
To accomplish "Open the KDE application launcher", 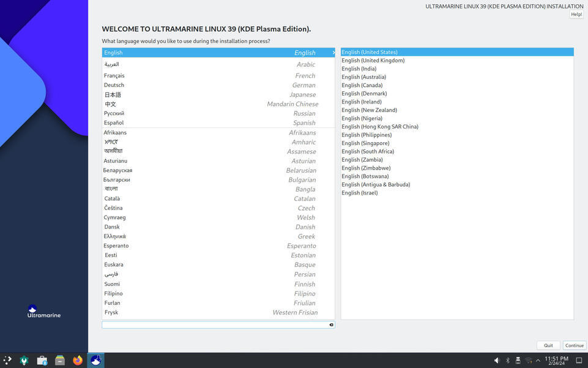I will click(7, 360).
